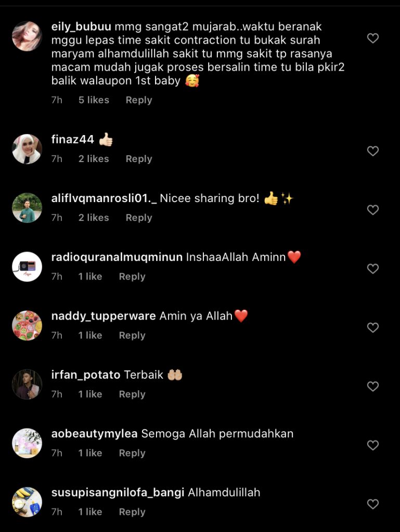Image resolution: width=400 pixels, height=532 pixels.
Task: Reply to finaz44's thumbs-up comment
Action: 139,159
